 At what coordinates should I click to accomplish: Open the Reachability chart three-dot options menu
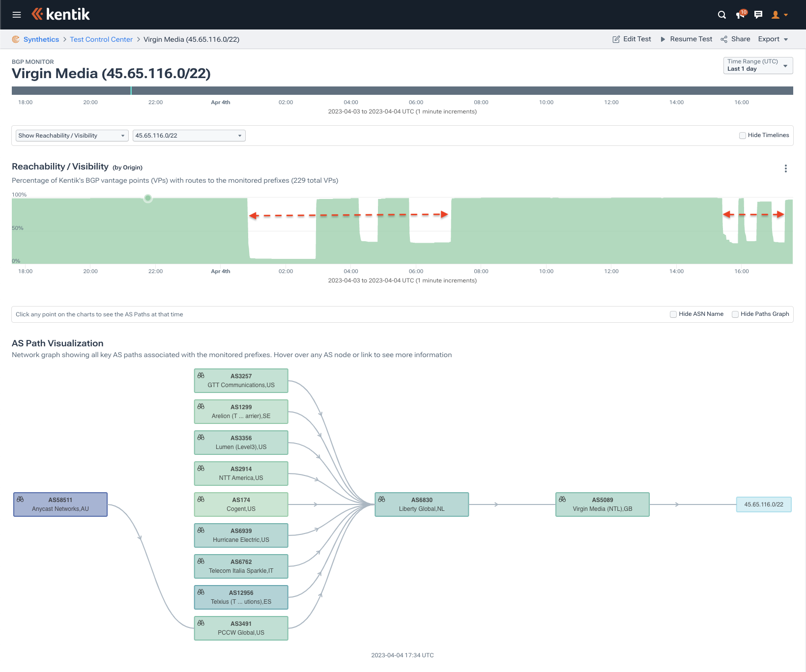pos(786,168)
